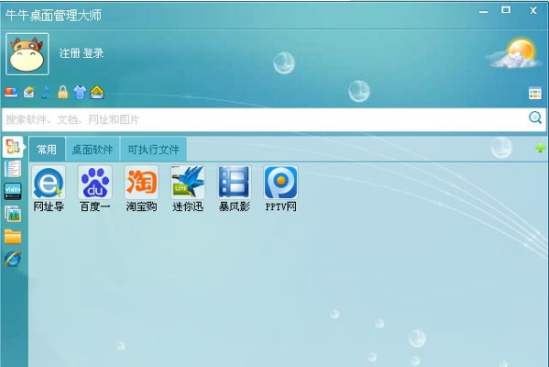Viewport: 549px width, 367px height.
Task: Click the magnifier search button
Action: click(535, 118)
